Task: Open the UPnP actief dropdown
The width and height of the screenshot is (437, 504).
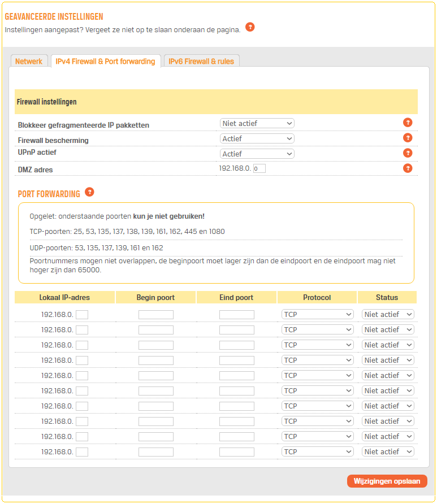Action: coord(257,154)
